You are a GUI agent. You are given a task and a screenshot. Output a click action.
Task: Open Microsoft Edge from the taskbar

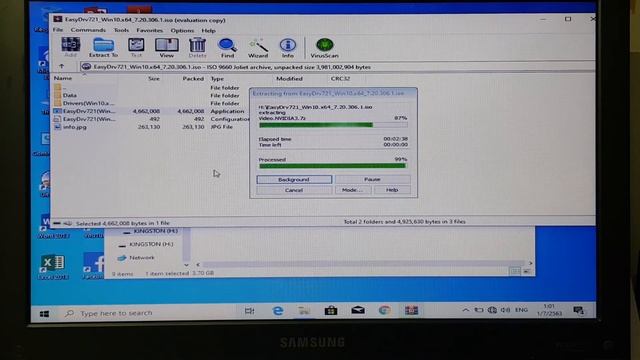click(278, 311)
